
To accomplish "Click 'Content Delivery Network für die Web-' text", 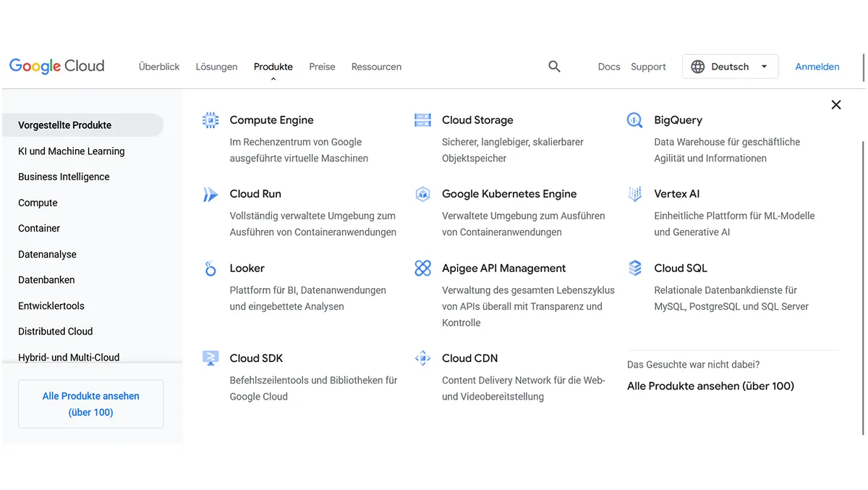I will pos(524,380).
